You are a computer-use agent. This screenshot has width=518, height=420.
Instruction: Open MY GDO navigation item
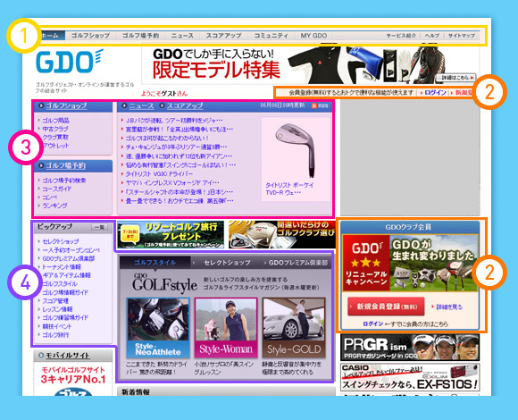point(313,36)
